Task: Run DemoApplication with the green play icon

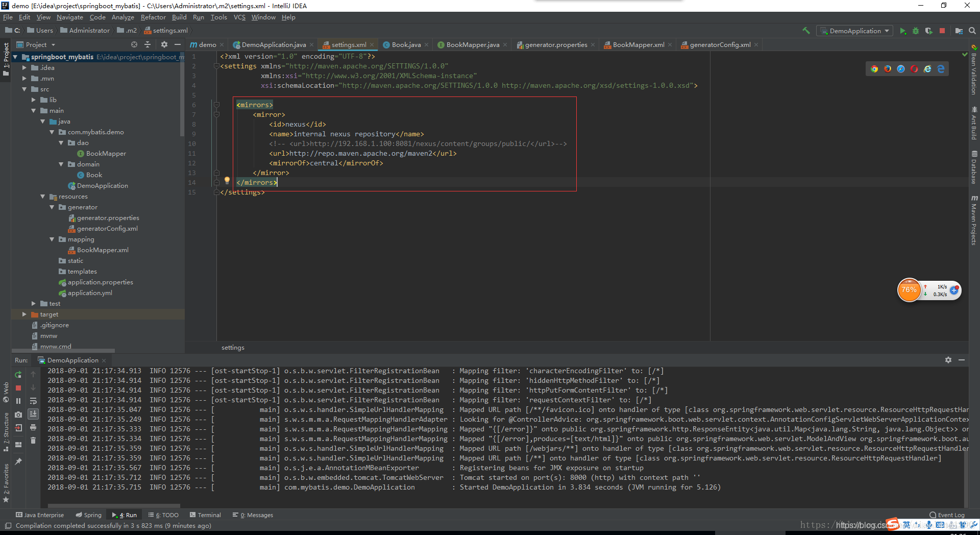Action: click(902, 31)
